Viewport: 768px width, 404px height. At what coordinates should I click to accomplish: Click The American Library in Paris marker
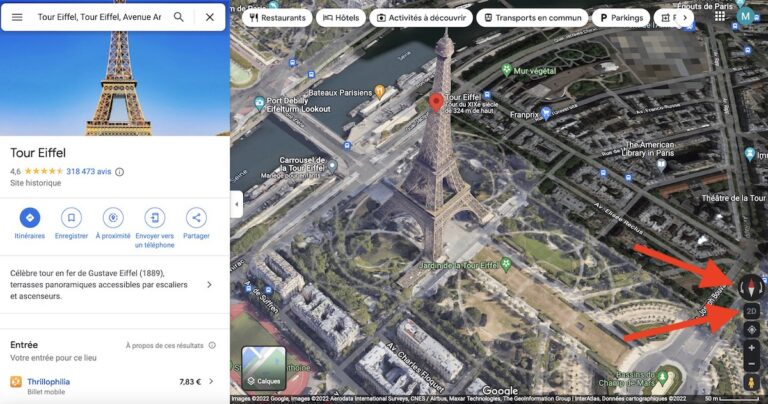(661, 164)
